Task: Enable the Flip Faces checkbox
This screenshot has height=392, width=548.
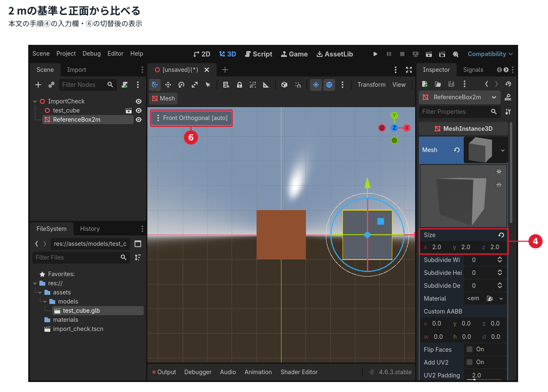Action: click(x=470, y=349)
